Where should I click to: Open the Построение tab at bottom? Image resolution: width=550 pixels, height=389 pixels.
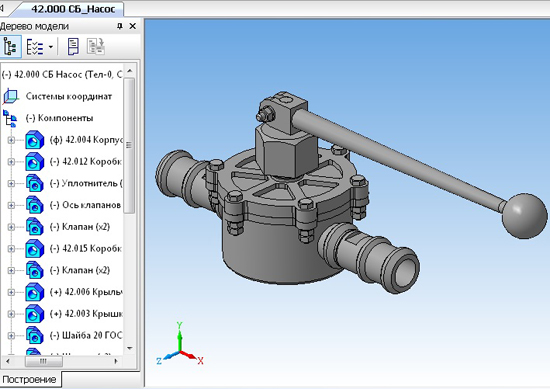coord(29,379)
